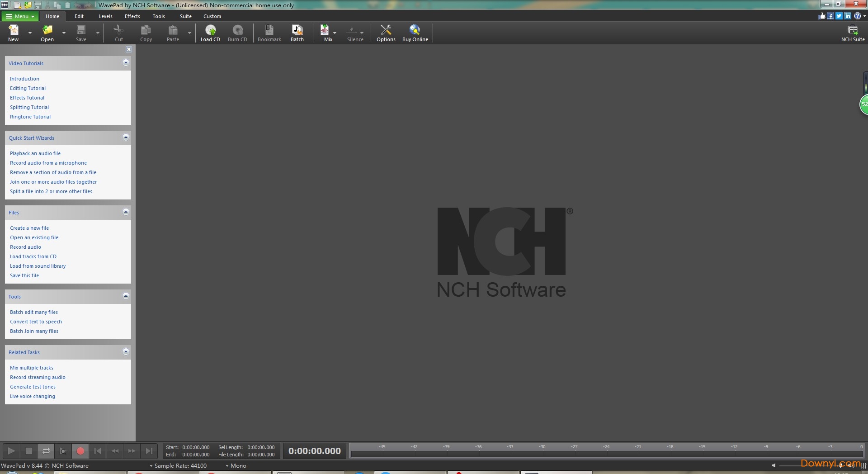The height and width of the screenshot is (474, 868).
Task: Click the Open file toolbar icon
Action: 47,33
